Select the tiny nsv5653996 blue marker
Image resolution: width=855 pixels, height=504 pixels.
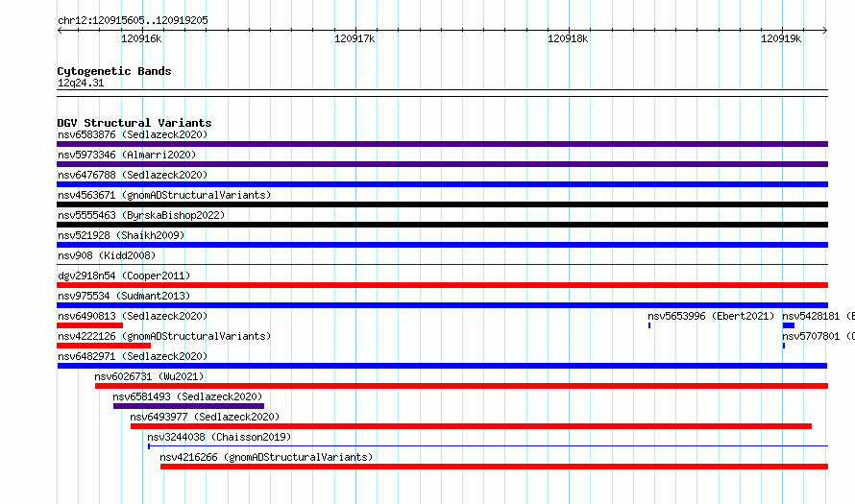(x=649, y=325)
